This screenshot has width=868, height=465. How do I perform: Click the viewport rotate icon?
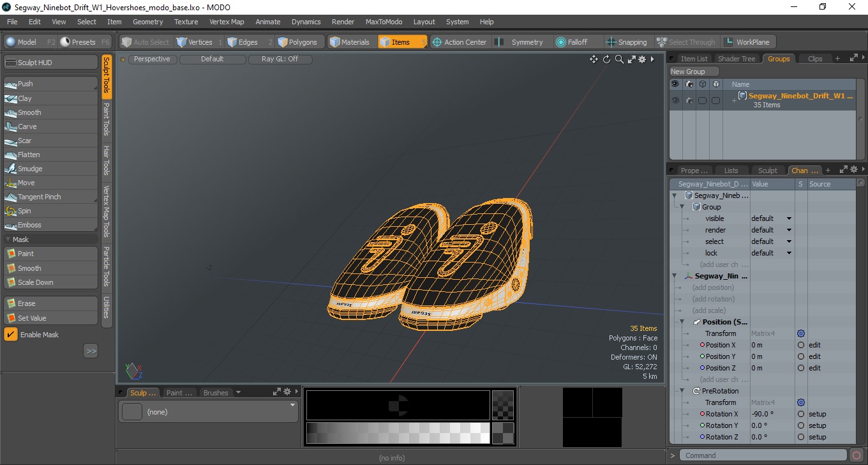(x=606, y=59)
